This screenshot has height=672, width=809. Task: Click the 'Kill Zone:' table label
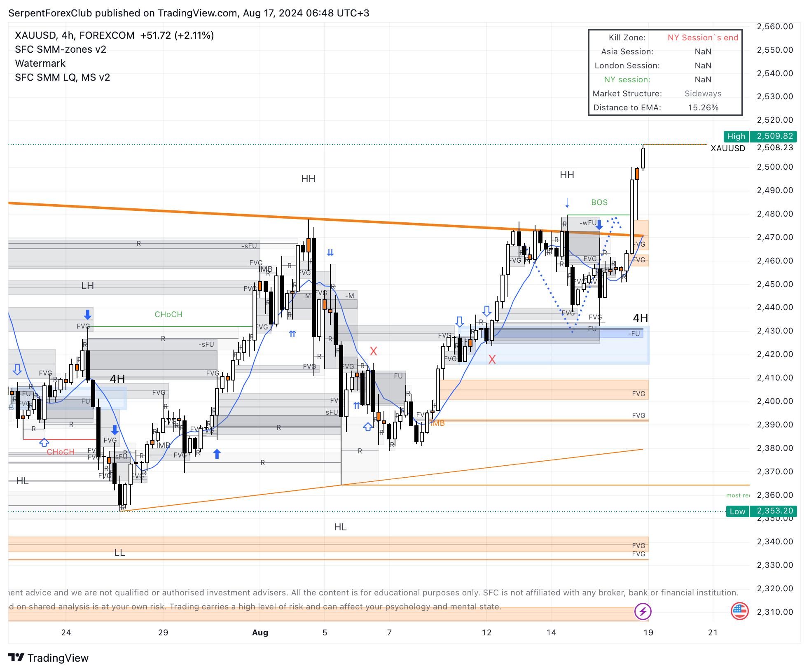click(627, 37)
